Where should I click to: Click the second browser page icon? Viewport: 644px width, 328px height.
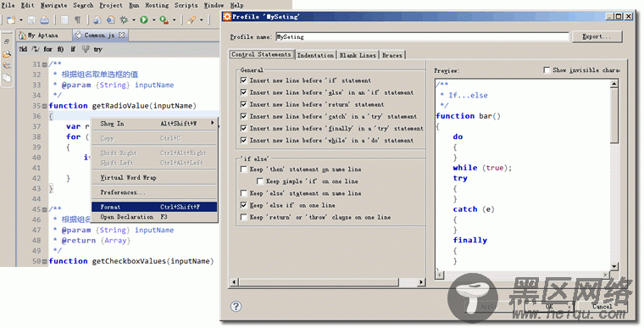[110, 19]
